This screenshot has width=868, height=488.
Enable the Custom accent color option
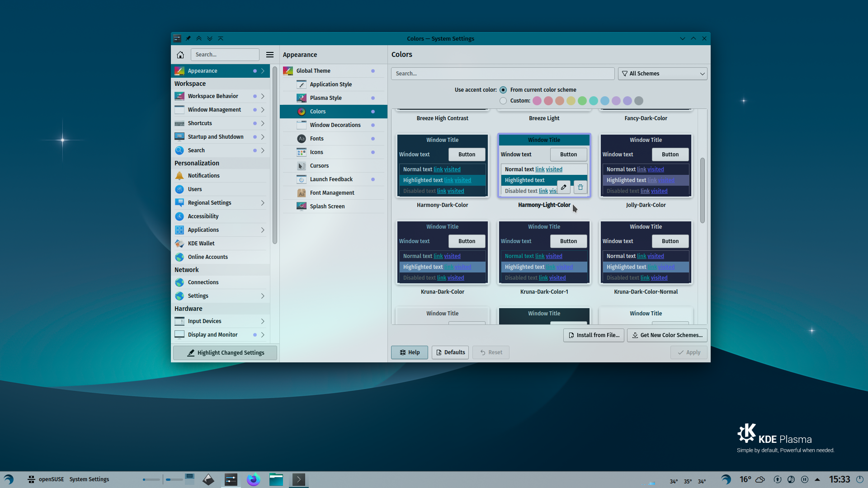tap(503, 101)
